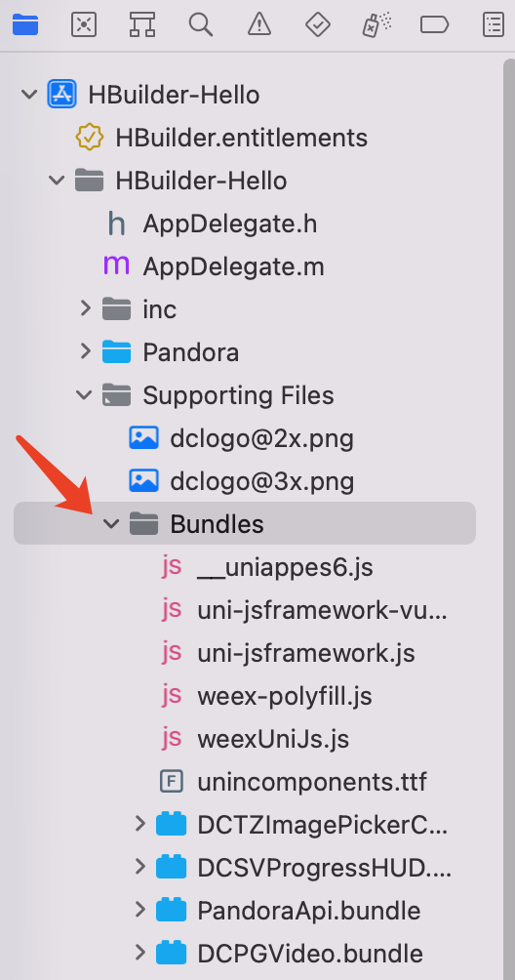Collapse the Bundles folder chevron
This screenshot has height=980, width=515.
click(x=111, y=524)
